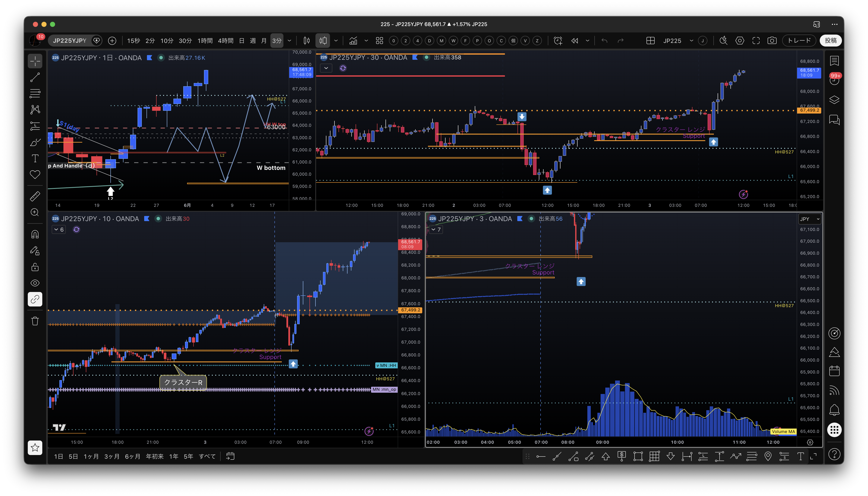
Task: Open the JPY currency dropdown
Action: click(x=809, y=219)
